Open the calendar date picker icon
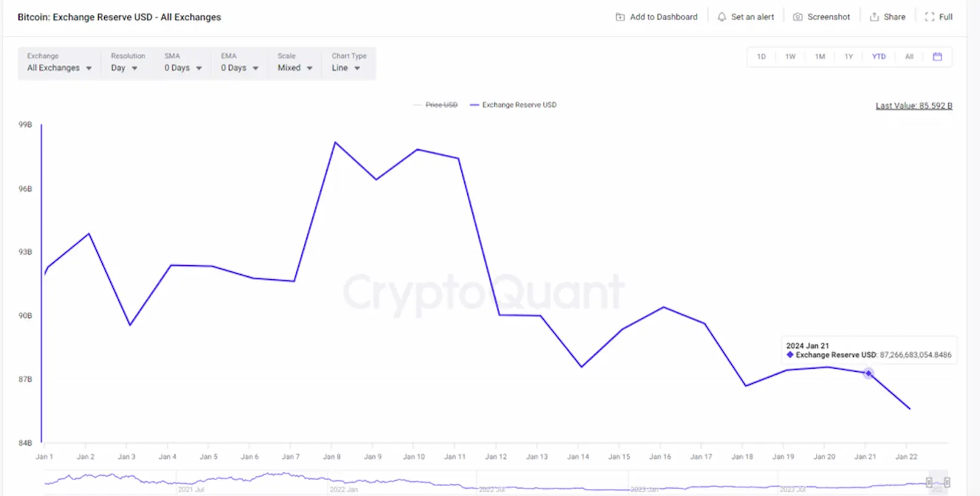This screenshot has height=496, width=980. [x=937, y=56]
